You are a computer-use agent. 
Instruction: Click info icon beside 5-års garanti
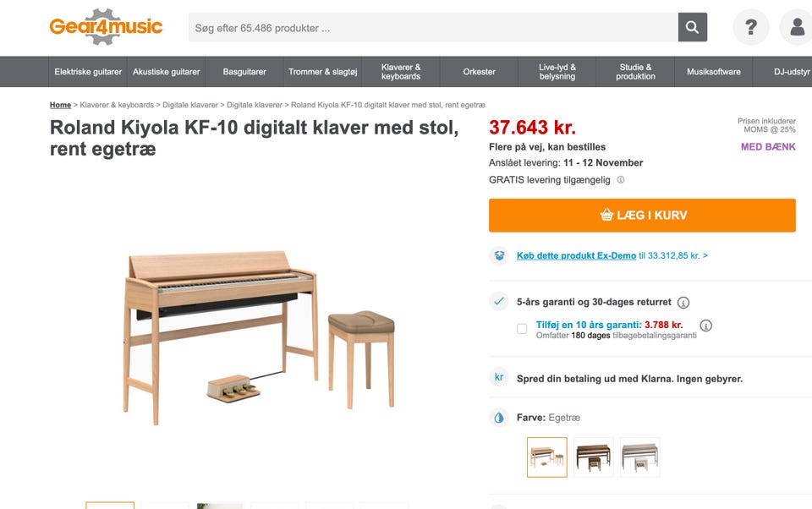coord(683,303)
